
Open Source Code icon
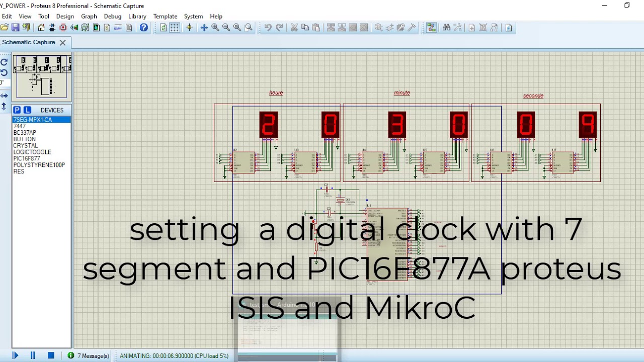(118, 28)
